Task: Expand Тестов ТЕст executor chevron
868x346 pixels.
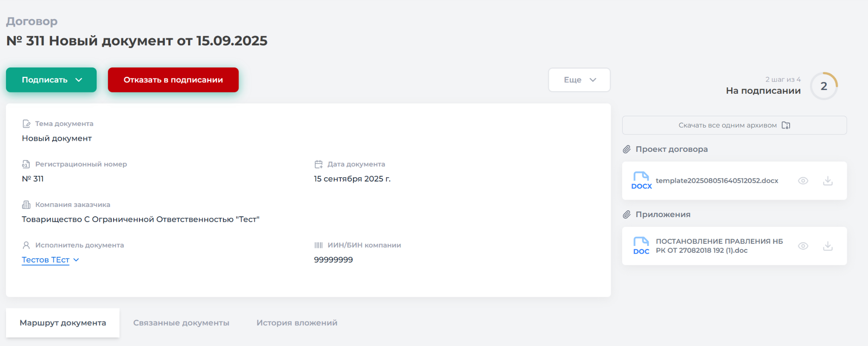Action: 76,260
